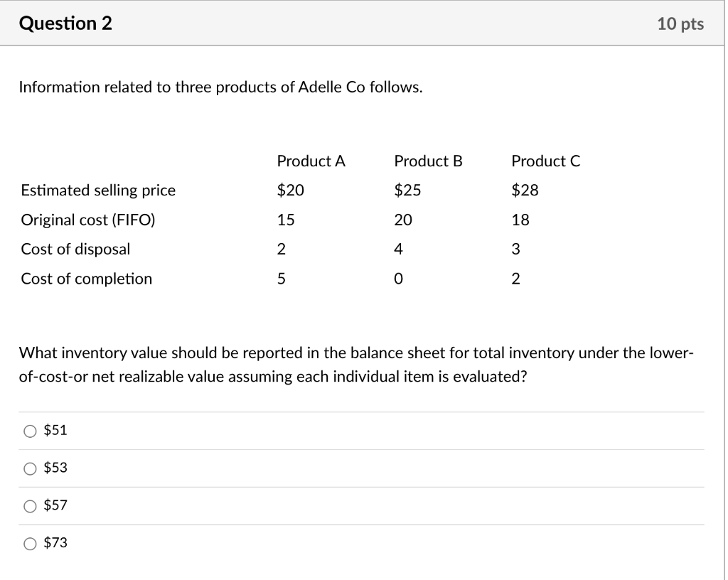Click the "Question 2" heading
The height and width of the screenshot is (580, 728).
tap(65, 23)
